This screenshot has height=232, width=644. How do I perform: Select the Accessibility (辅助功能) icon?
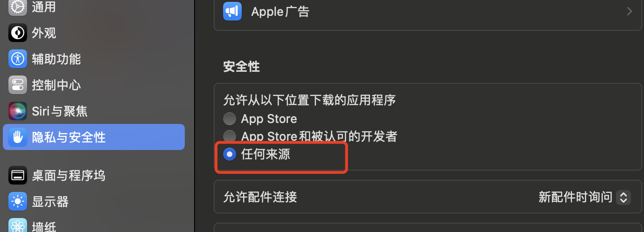pyautogui.click(x=18, y=59)
